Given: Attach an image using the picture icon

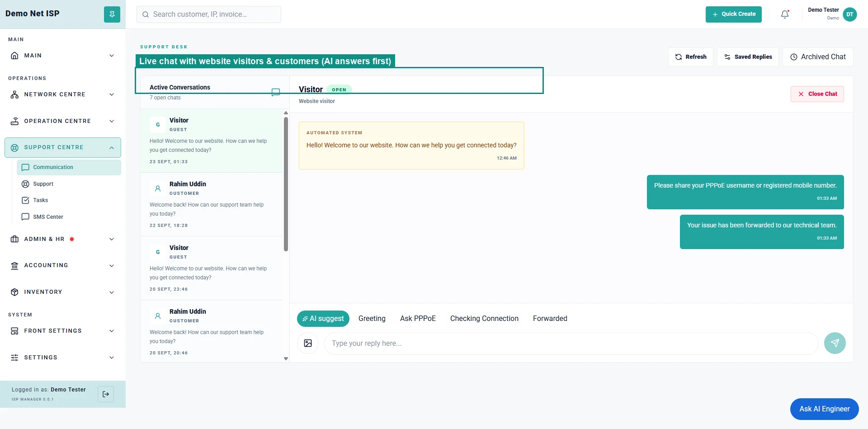Looking at the screenshot, I should [x=308, y=343].
